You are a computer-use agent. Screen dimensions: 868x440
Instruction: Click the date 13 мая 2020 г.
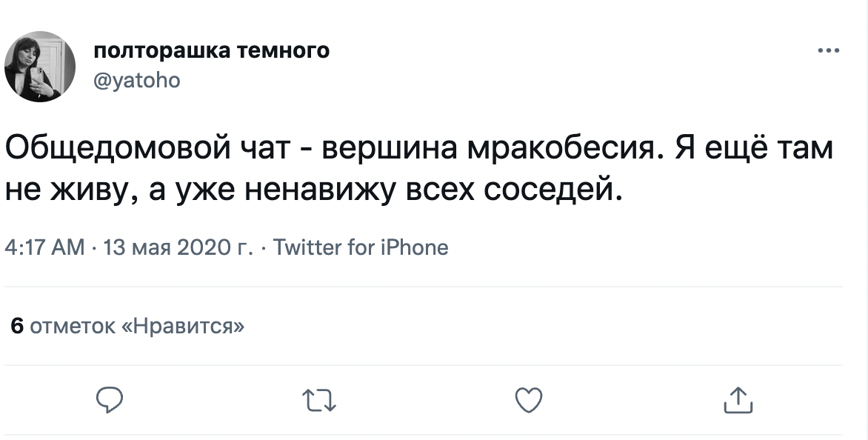click(x=178, y=247)
